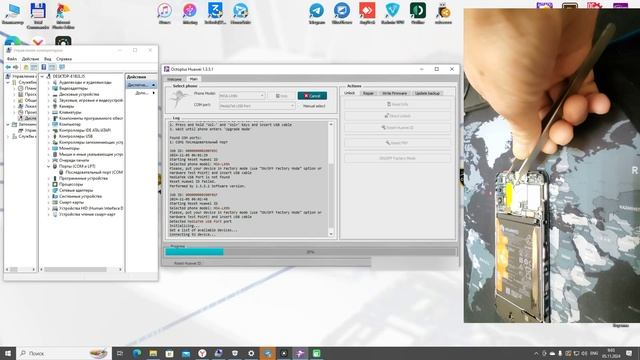Click the Cancel button in Octoplus
The width and height of the screenshot is (640, 360).
pos(312,96)
